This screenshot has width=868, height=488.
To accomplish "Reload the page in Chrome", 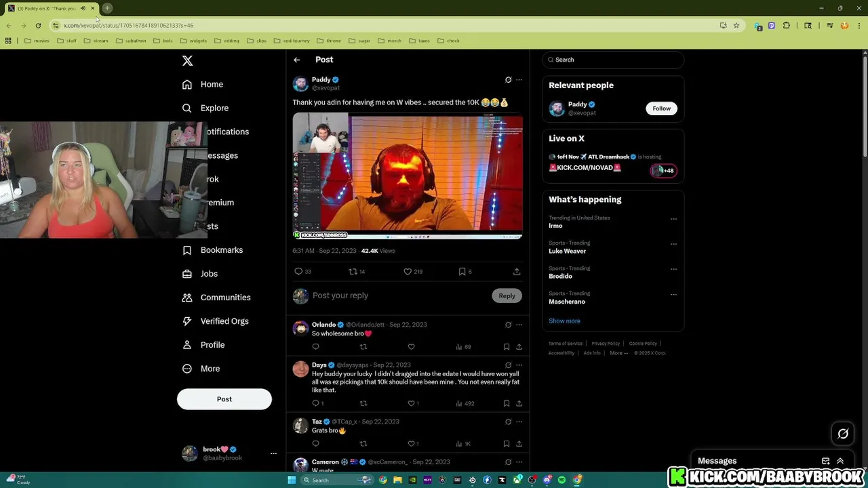I will (x=38, y=26).
